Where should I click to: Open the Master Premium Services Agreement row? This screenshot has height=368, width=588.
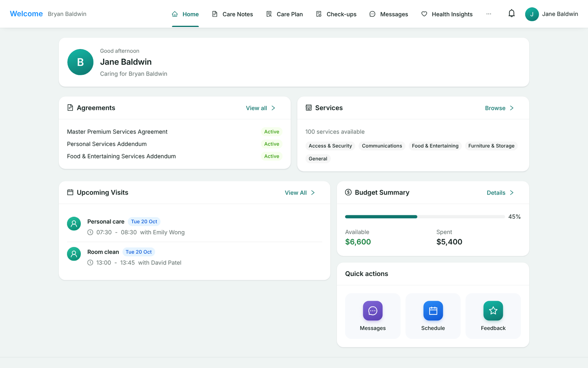[x=175, y=132]
